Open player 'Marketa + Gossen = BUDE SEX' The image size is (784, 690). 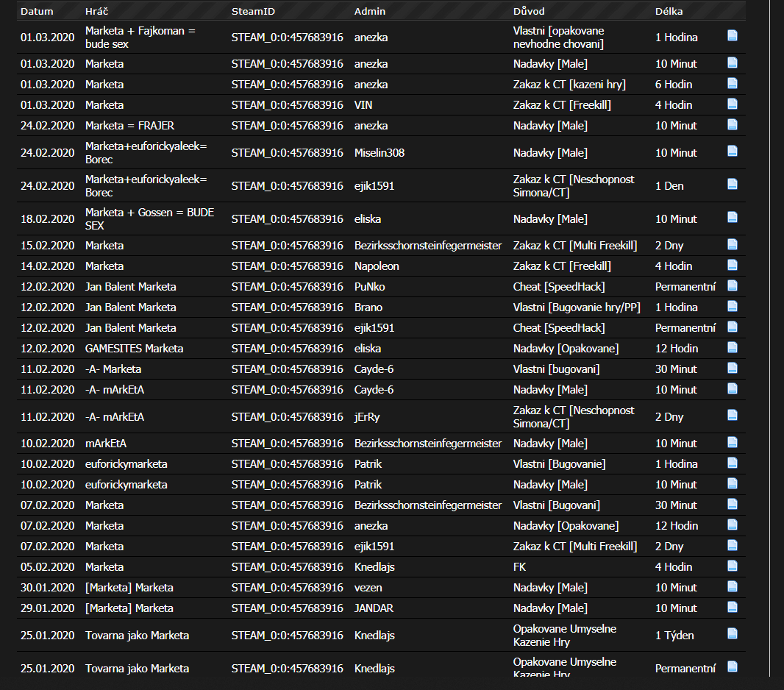pyautogui.click(x=149, y=218)
